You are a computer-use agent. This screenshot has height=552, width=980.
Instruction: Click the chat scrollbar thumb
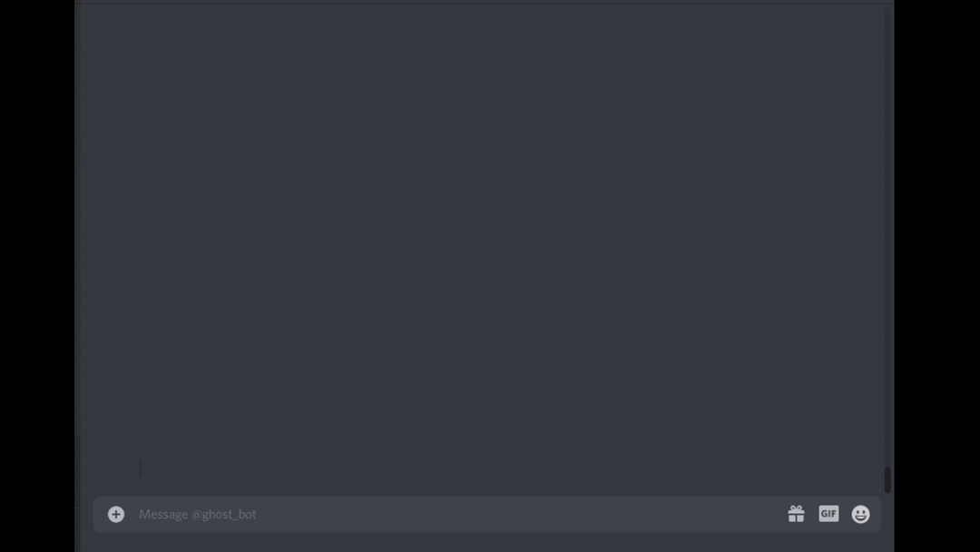point(887,479)
